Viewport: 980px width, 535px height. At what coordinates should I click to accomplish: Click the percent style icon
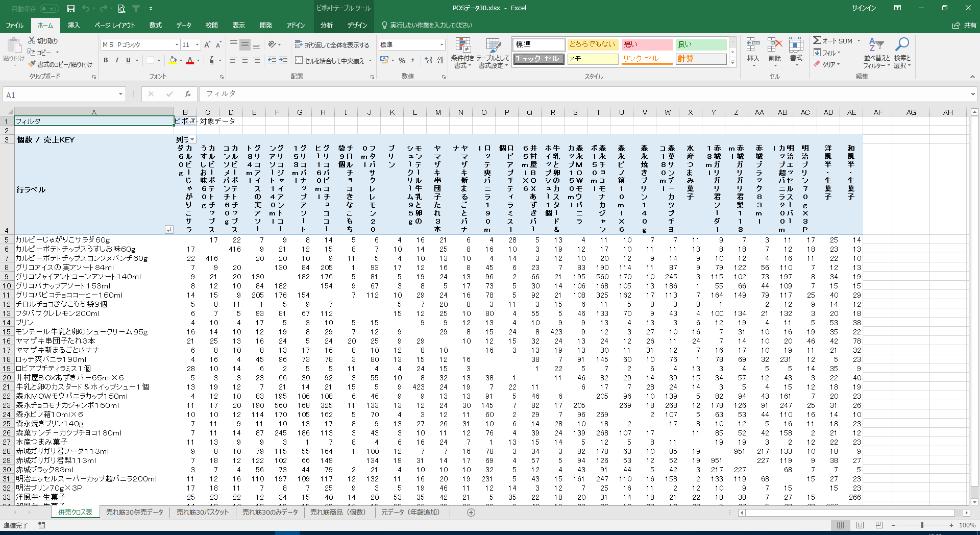coord(402,60)
